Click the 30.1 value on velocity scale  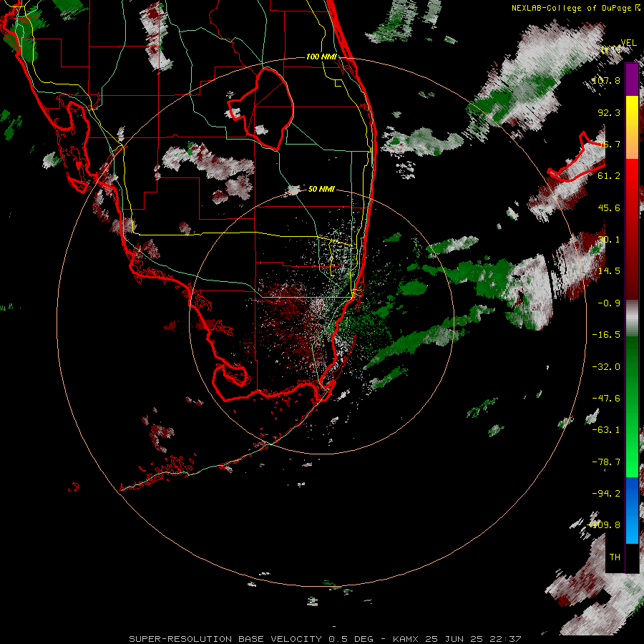click(x=609, y=240)
